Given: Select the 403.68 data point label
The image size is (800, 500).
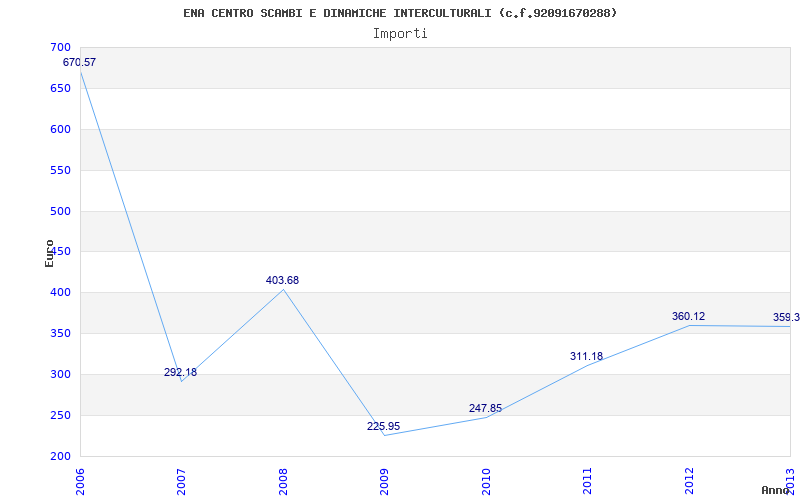Looking at the screenshot, I should pyautogui.click(x=282, y=280).
